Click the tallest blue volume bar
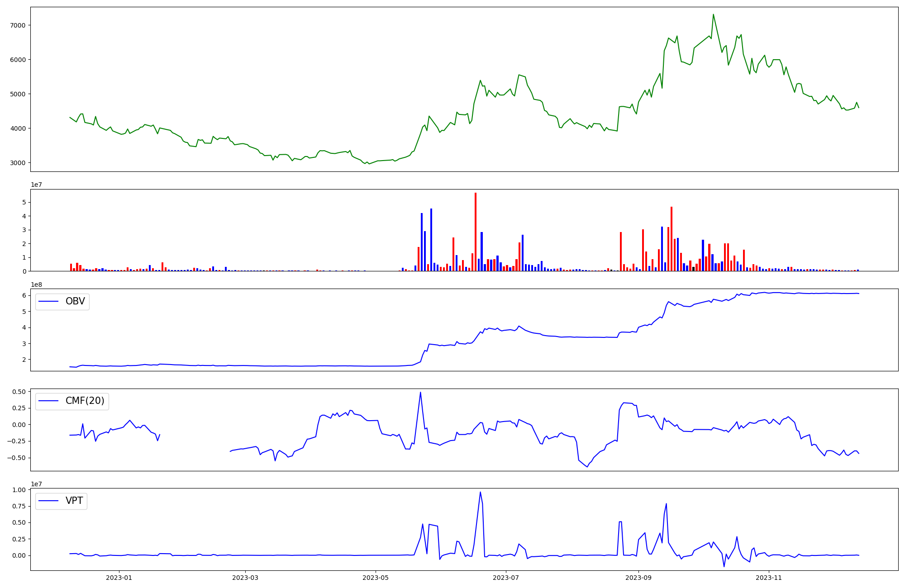This screenshot has width=905, height=588. (431, 240)
